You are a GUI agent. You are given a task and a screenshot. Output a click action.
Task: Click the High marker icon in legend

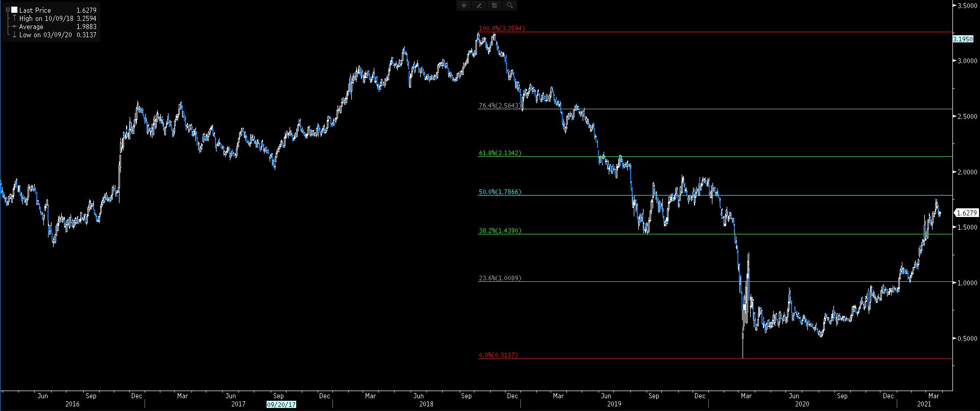click(x=14, y=18)
